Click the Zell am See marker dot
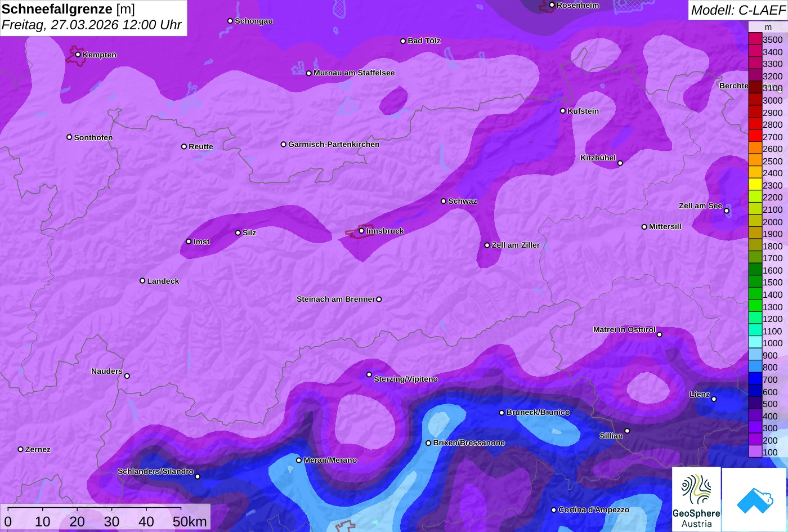788x532 pixels. [726, 211]
